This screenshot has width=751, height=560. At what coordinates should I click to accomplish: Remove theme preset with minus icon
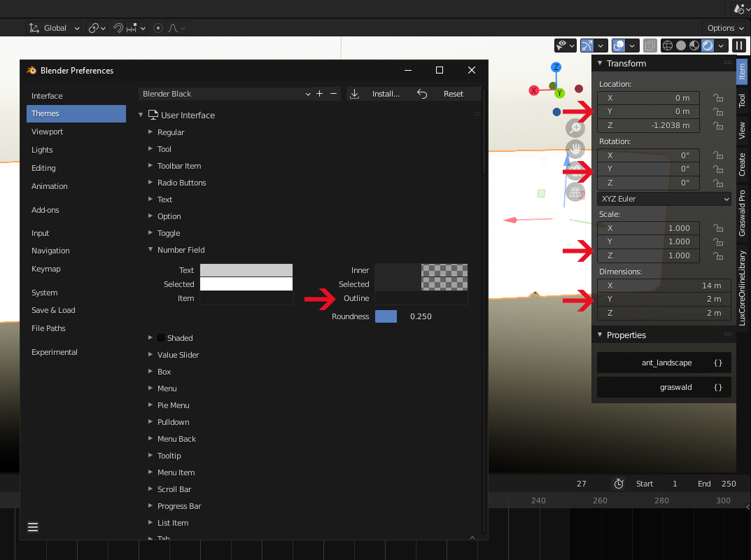click(333, 94)
